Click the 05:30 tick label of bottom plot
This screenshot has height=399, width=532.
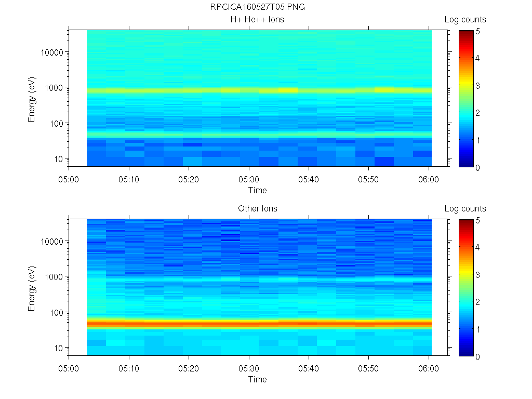249,368
